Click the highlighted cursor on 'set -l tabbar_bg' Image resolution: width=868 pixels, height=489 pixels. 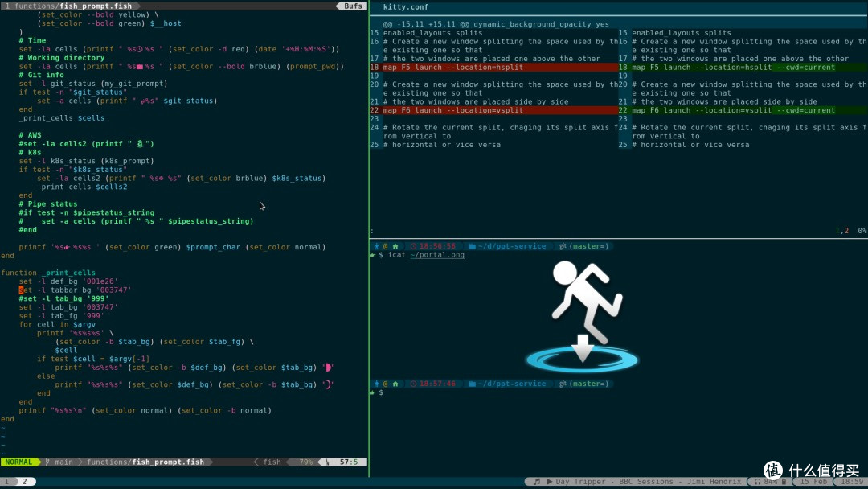click(x=21, y=290)
